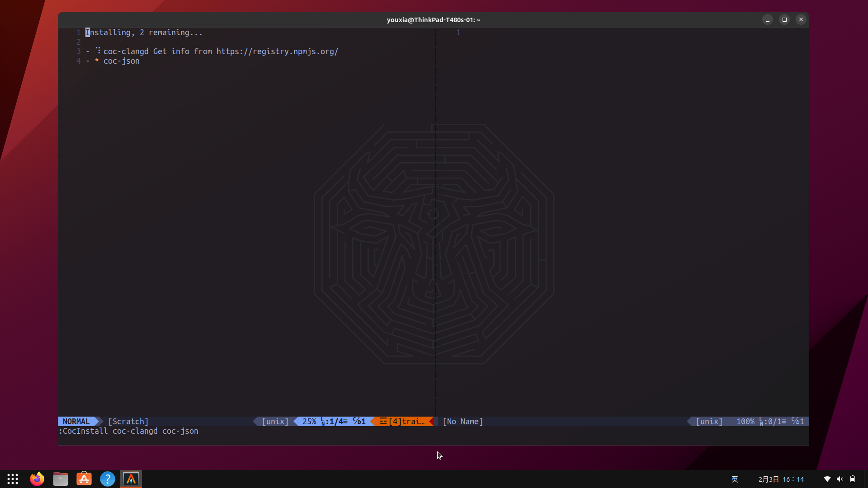
Task: Open the date and time calendar menu
Action: [x=781, y=479]
